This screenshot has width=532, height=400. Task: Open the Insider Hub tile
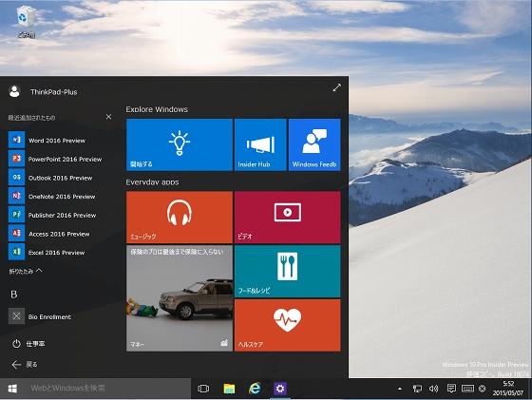260,144
